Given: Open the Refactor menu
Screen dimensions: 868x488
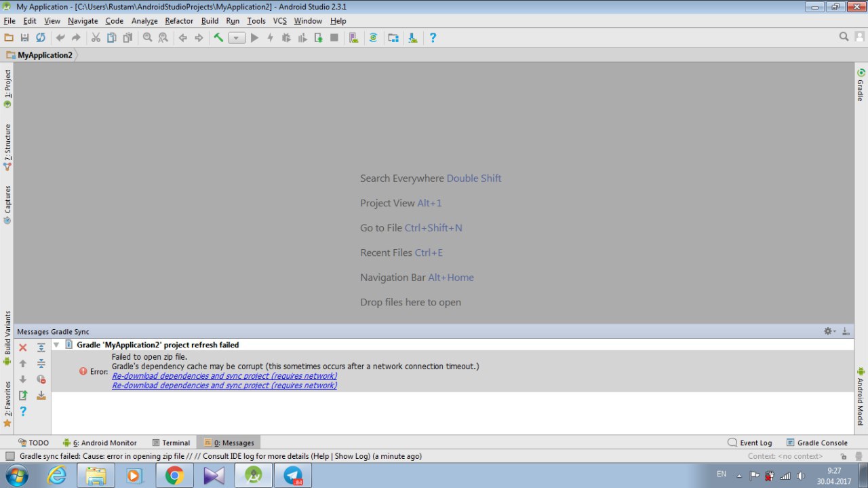Looking at the screenshot, I should coord(179,21).
